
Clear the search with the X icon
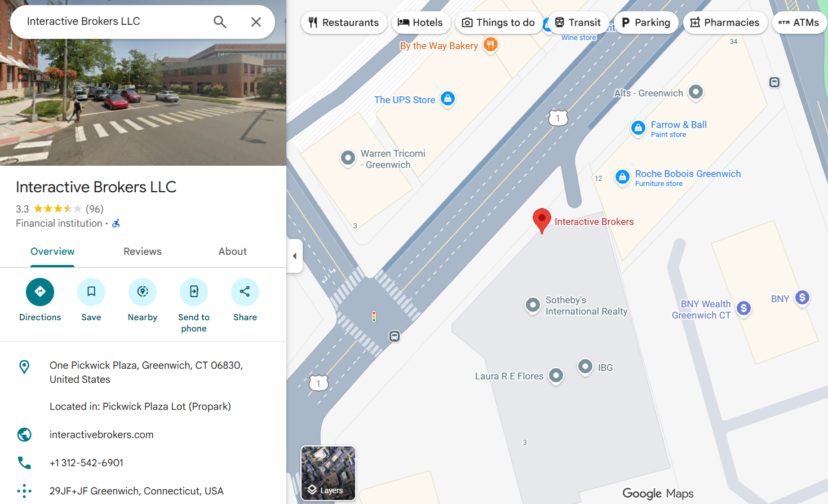point(256,22)
